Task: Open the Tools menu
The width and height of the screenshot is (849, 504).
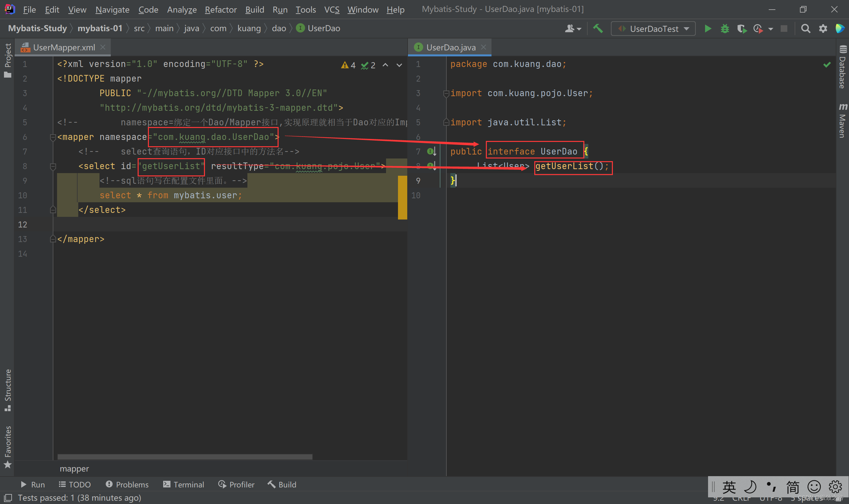Action: click(x=306, y=10)
